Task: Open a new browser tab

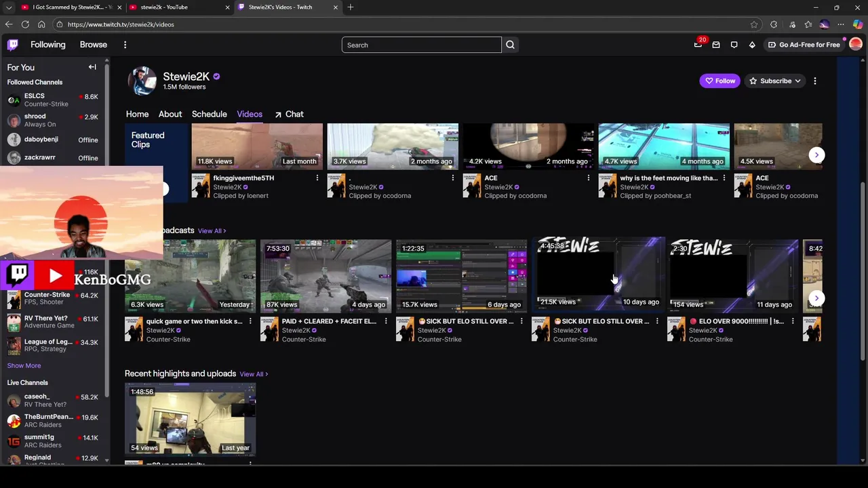Action: click(351, 7)
